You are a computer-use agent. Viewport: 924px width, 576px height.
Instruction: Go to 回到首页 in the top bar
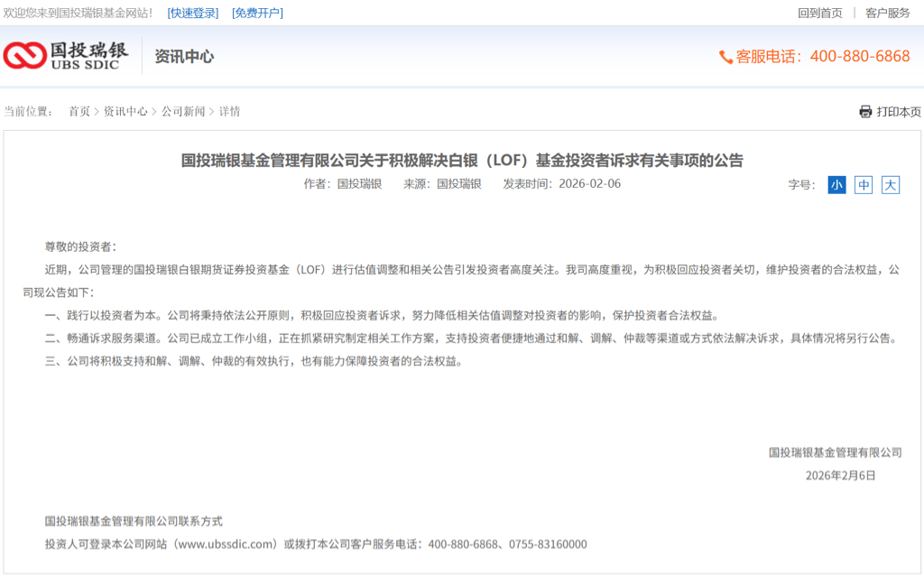point(820,13)
